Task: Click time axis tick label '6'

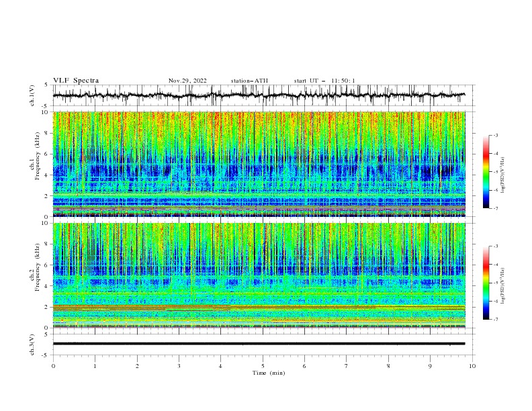Action: pos(305,366)
